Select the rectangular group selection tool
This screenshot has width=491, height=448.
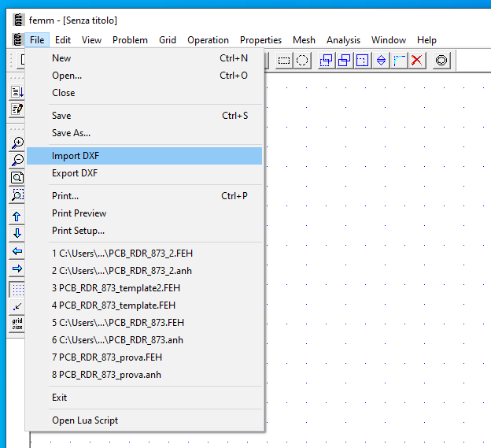[284, 60]
